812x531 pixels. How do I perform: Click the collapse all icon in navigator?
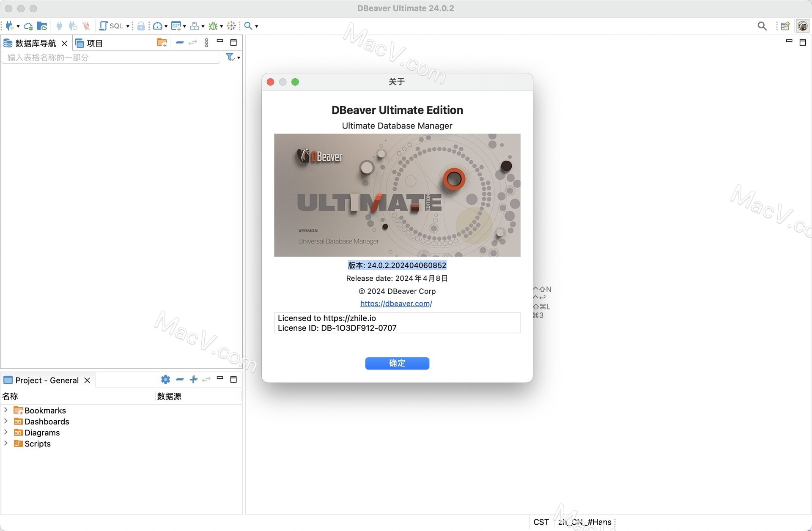(x=179, y=42)
